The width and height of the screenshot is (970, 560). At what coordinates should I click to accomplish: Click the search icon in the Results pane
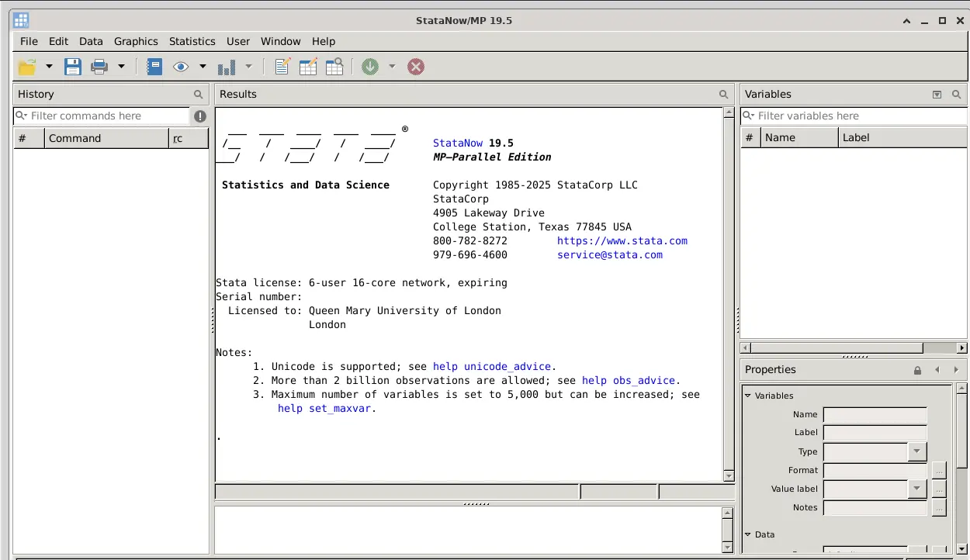click(x=723, y=94)
